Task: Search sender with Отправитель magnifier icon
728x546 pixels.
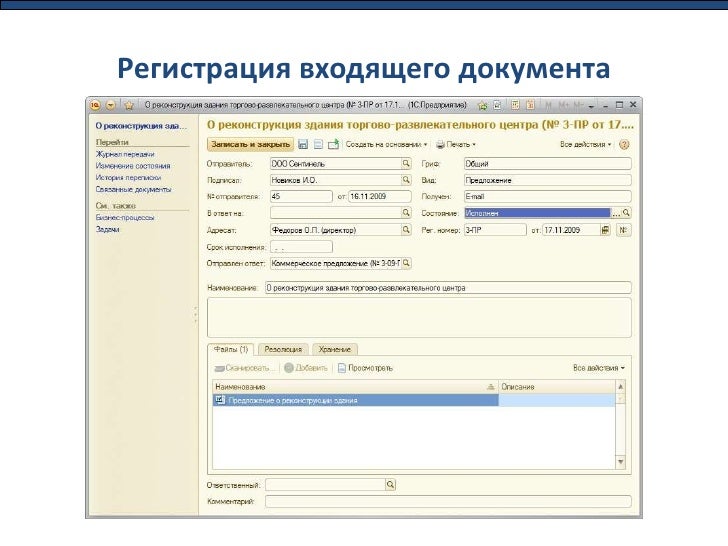Action: point(406,163)
